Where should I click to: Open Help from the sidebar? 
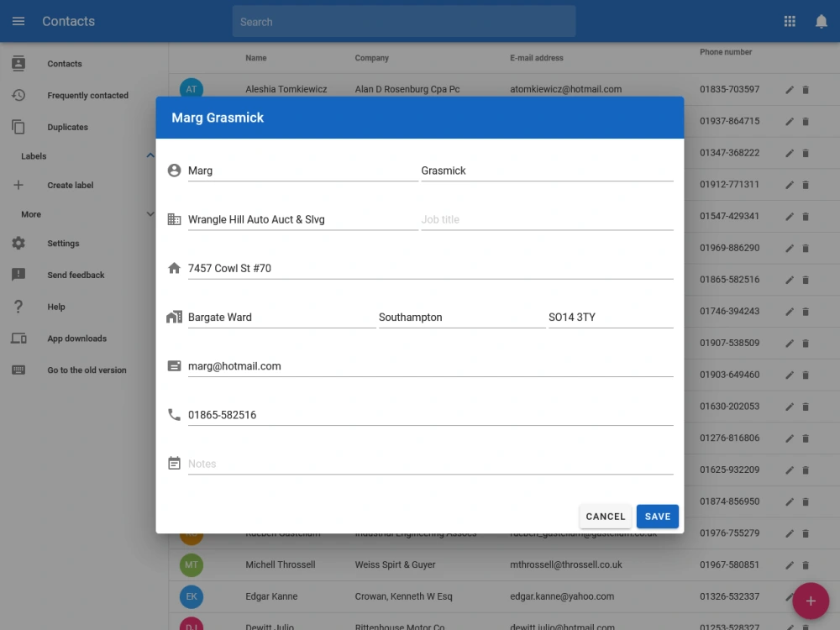coord(56,307)
